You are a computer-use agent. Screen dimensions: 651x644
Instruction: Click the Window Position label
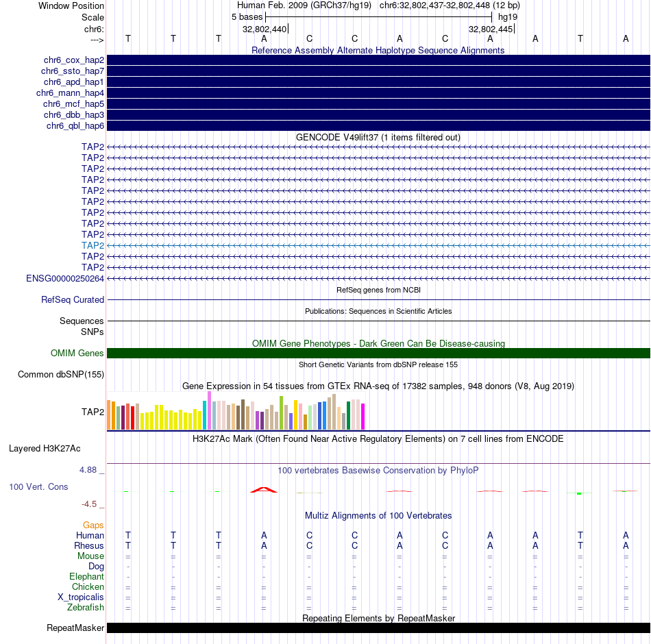[71, 5]
